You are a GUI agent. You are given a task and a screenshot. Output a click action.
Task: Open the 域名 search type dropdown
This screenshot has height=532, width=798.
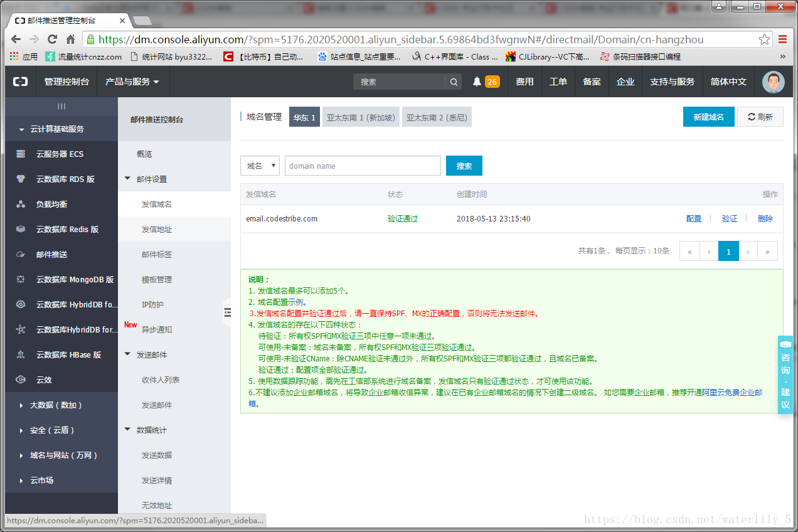(260, 166)
